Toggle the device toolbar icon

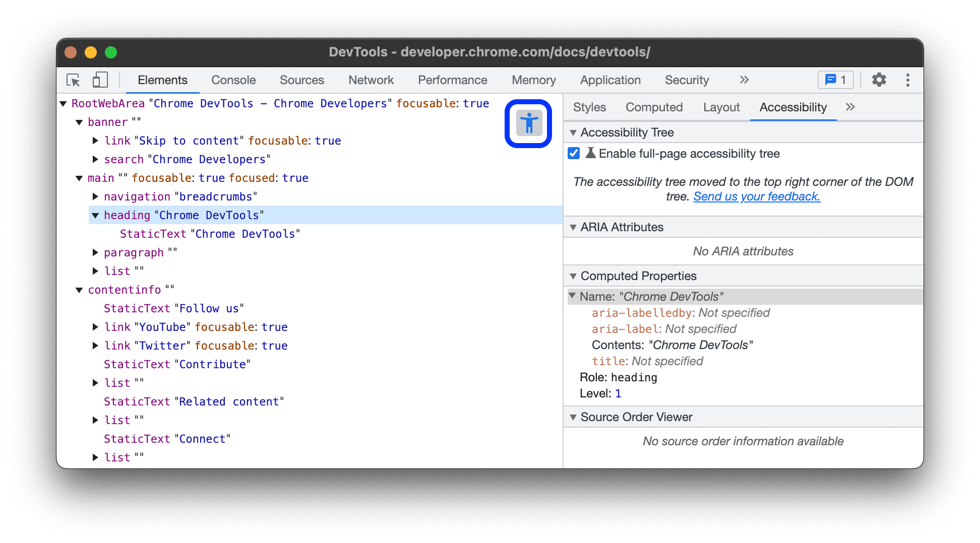click(100, 80)
